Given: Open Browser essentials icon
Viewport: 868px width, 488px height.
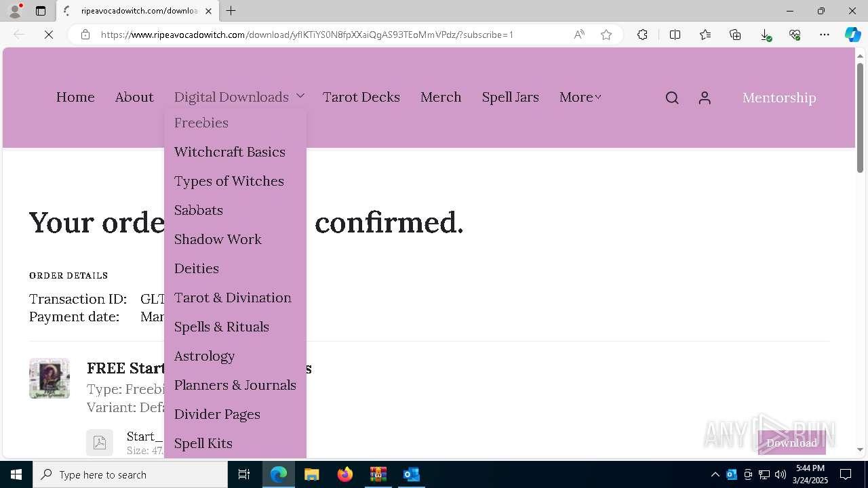Looking at the screenshot, I should pos(795,35).
